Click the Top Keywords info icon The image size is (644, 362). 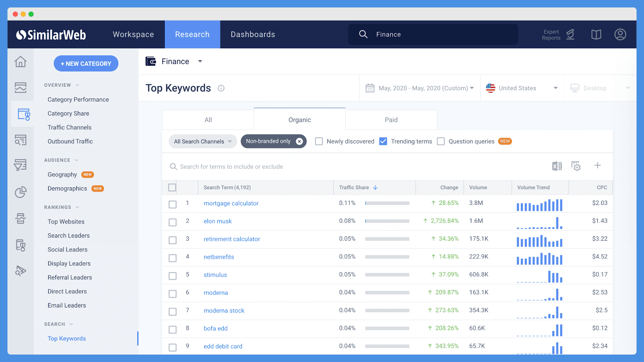pyautogui.click(x=221, y=88)
